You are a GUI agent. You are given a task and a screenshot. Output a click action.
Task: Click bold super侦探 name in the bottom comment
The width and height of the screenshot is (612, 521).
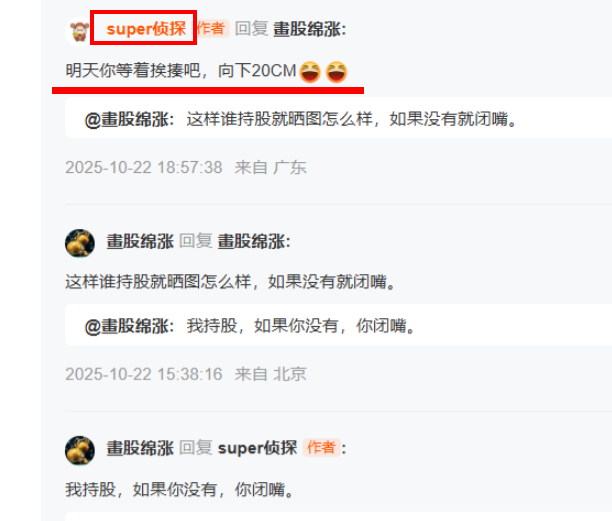[x=258, y=448]
